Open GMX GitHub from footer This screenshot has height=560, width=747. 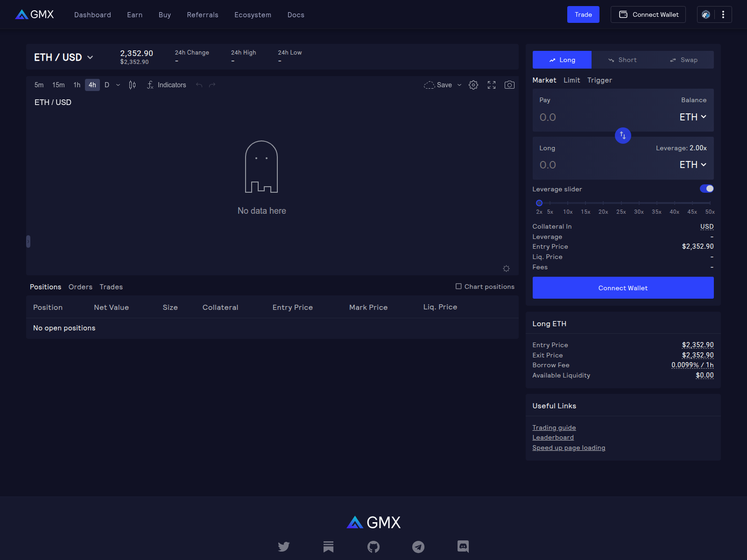pyautogui.click(x=373, y=546)
